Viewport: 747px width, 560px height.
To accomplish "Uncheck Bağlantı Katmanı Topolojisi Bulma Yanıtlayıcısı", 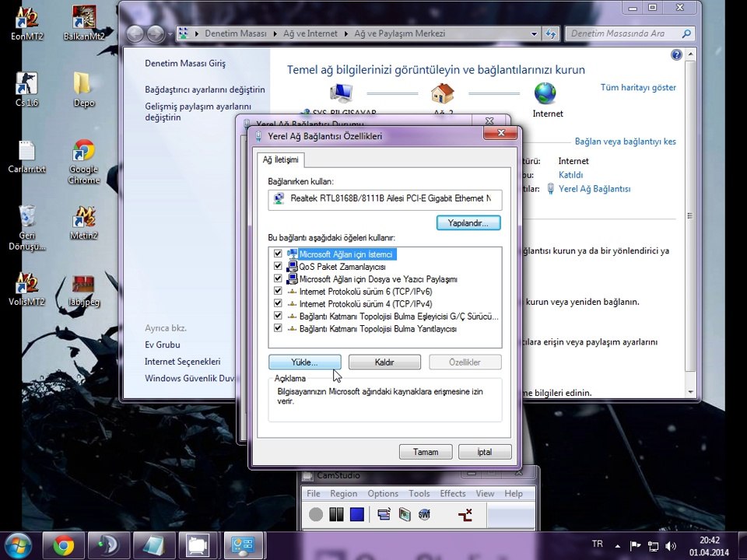I will (x=278, y=328).
